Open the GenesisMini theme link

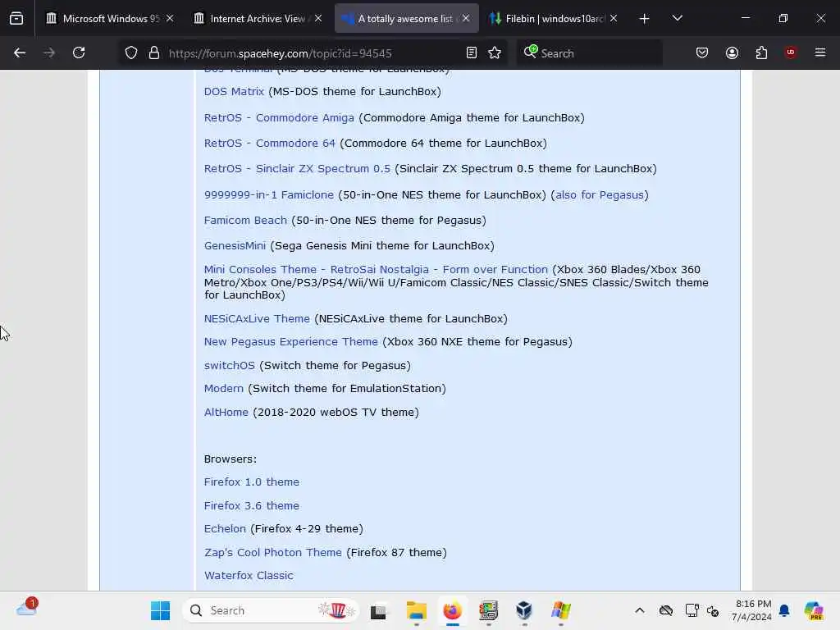(x=235, y=246)
